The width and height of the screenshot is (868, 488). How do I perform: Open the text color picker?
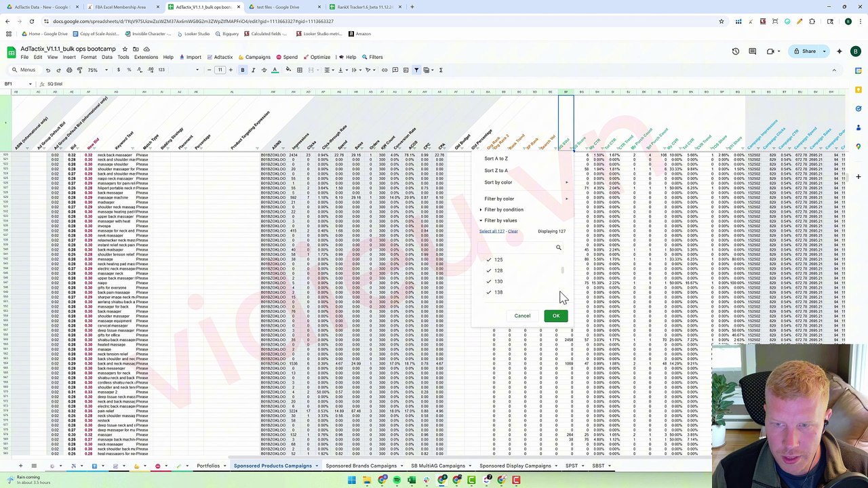pos(275,70)
